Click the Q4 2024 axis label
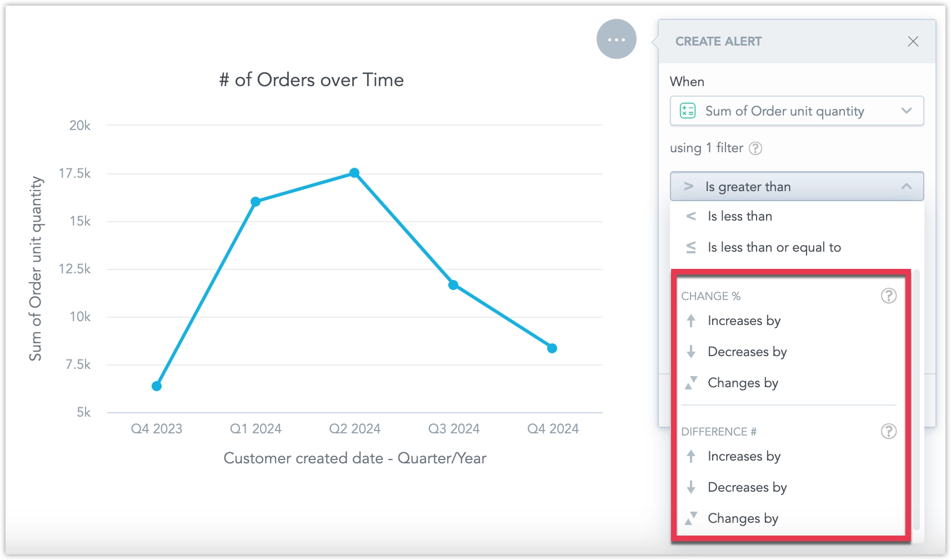Screen dimensions: 951x560 coord(553,429)
